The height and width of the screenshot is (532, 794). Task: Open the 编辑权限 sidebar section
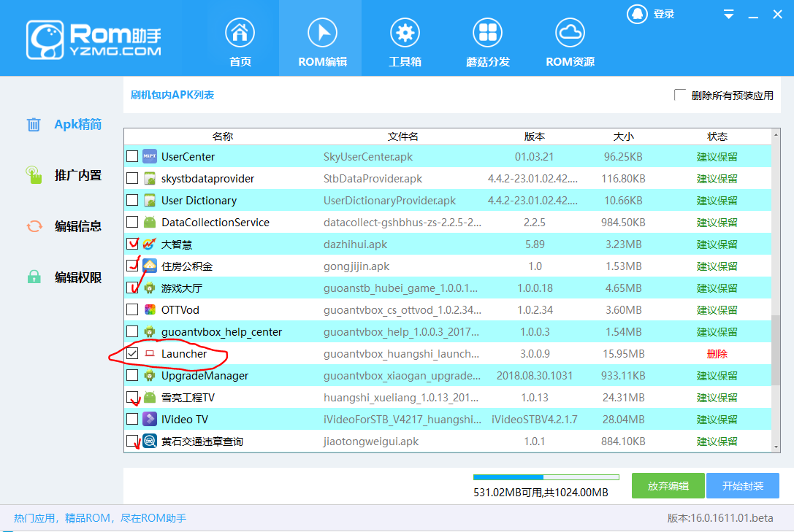(64, 277)
